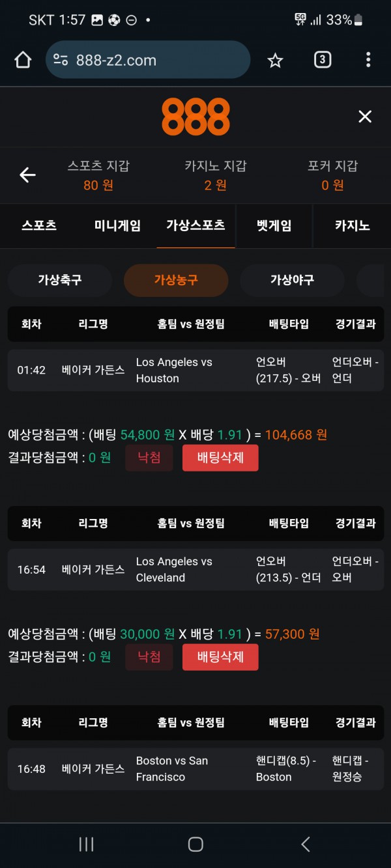Click the orange 888 logo
Viewport: 391px width, 868px height.
tap(195, 117)
